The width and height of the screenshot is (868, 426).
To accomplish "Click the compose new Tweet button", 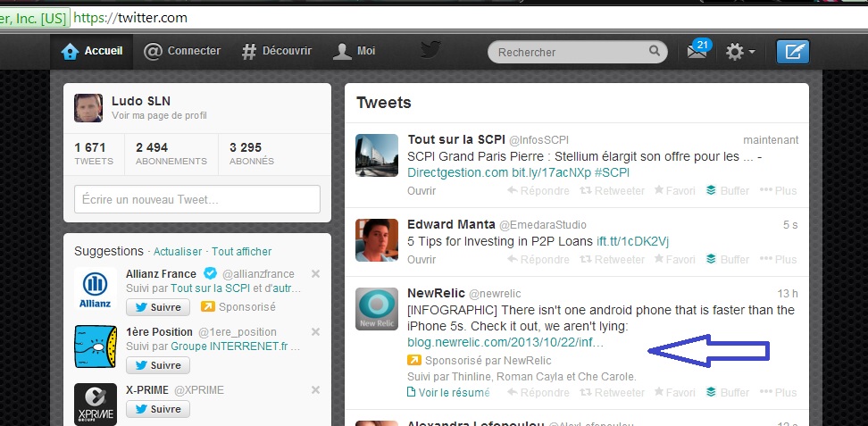I will point(793,52).
